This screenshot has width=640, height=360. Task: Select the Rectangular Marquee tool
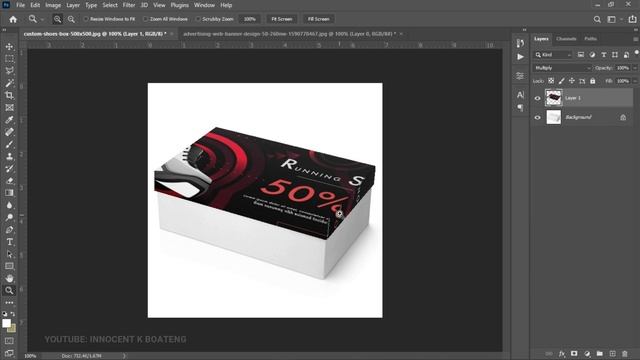click(x=9, y=59)
